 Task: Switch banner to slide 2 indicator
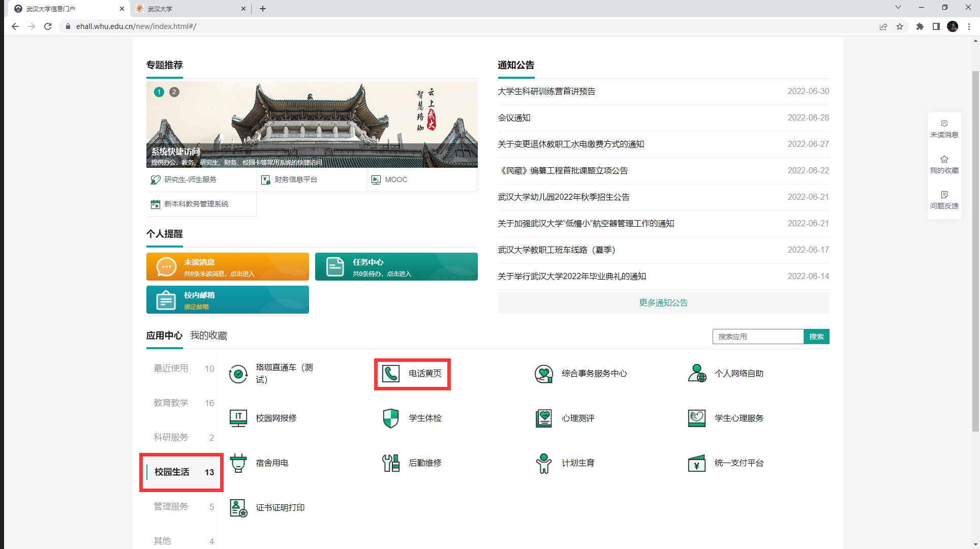[174, 92]
